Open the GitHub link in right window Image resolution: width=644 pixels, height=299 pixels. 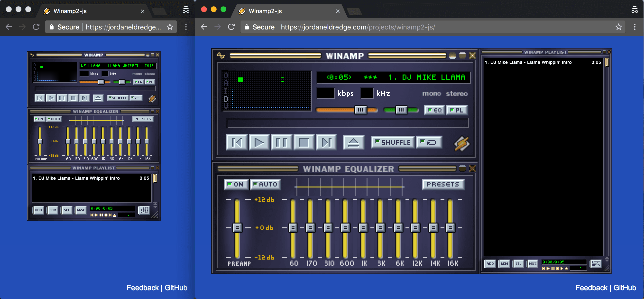(624, 288)
